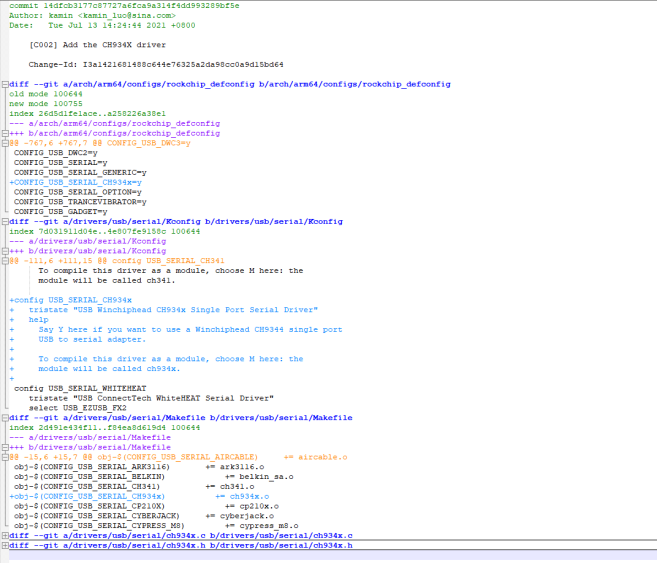Click the CONFIG_USB_SERIAL_CYPRESS_M8 Makefile line
The height and width of the screenshot is (563, 657).
coord(156,526)
